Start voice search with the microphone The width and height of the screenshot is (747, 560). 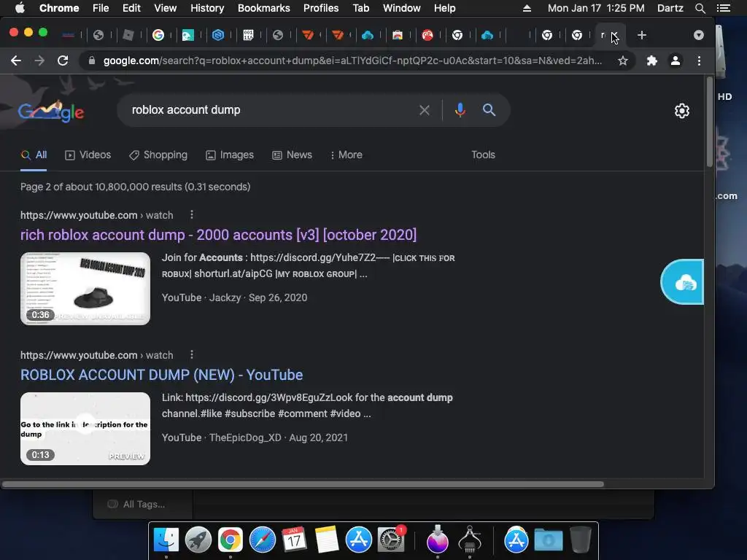pyautogui.click(x=460, y=110)
